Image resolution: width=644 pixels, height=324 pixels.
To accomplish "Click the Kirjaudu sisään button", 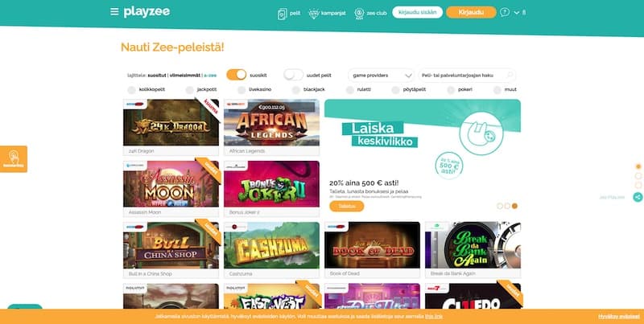I will coord(417,12).
